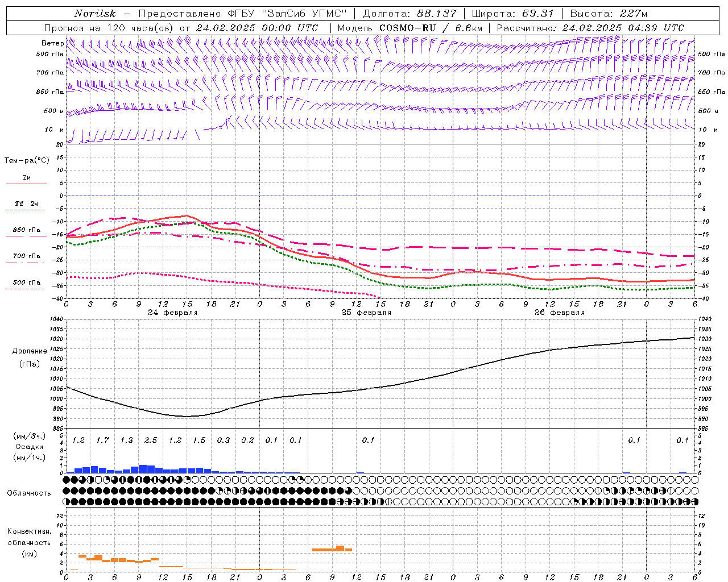The image size is (728, 582).
Task: Click the "(км)" unit label under облачность
Action: (30, 554)
